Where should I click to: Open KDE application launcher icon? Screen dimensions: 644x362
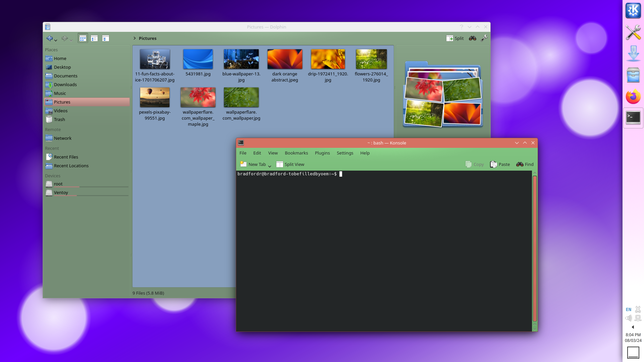coord(633,11)
